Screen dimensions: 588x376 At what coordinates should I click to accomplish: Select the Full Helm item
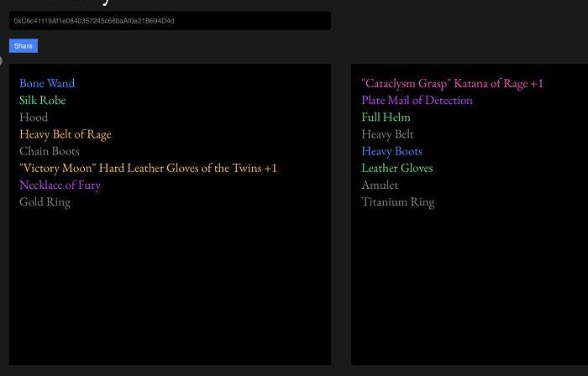click(386, 117)
